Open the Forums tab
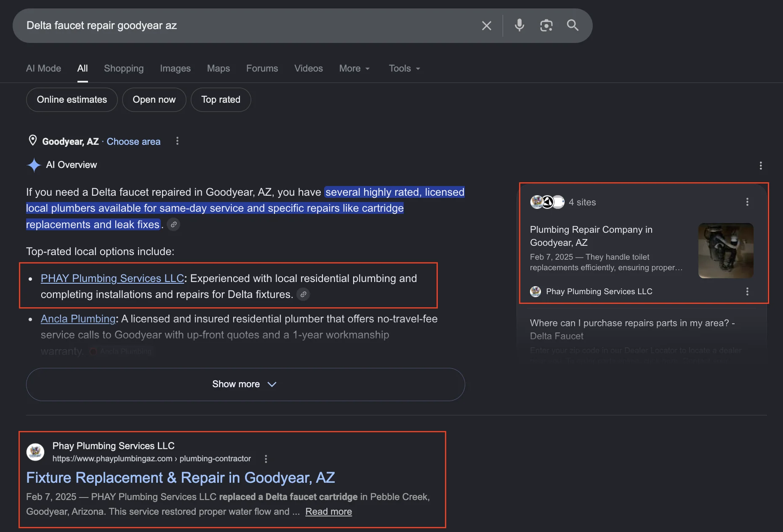 [262, 68]
